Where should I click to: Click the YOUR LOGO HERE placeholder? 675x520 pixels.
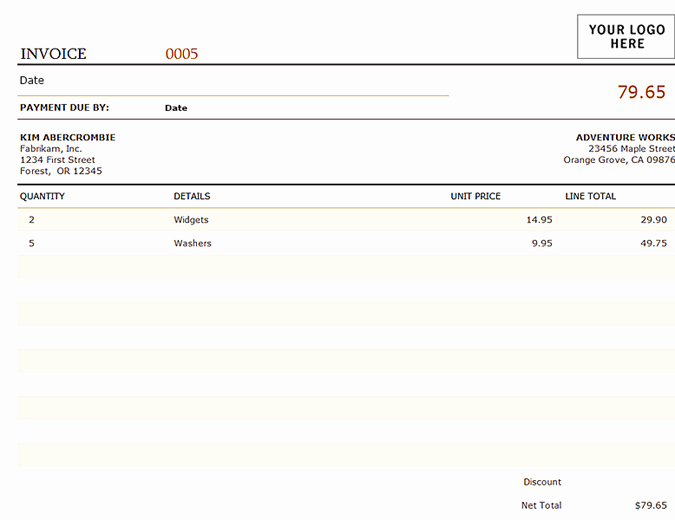click(626, 37)
